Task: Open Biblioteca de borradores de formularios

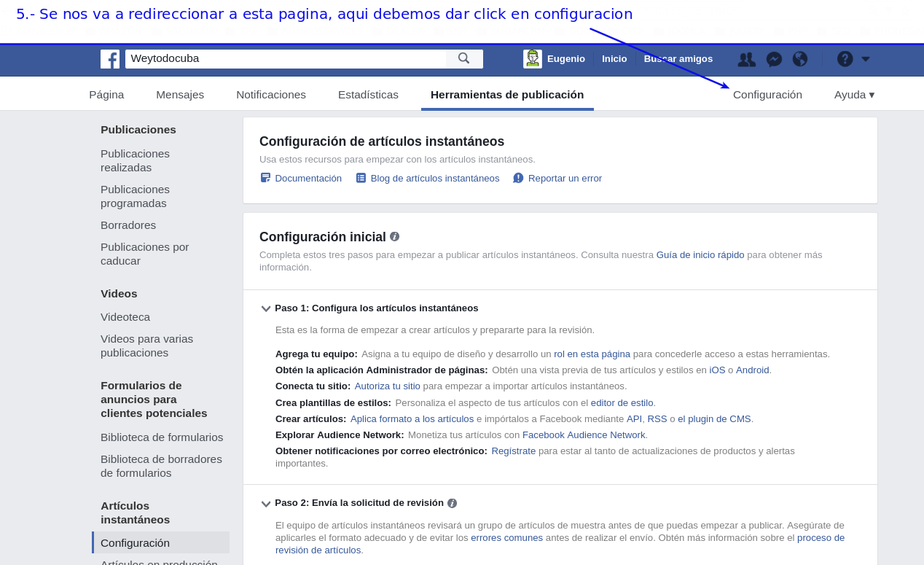Action: 162,466
